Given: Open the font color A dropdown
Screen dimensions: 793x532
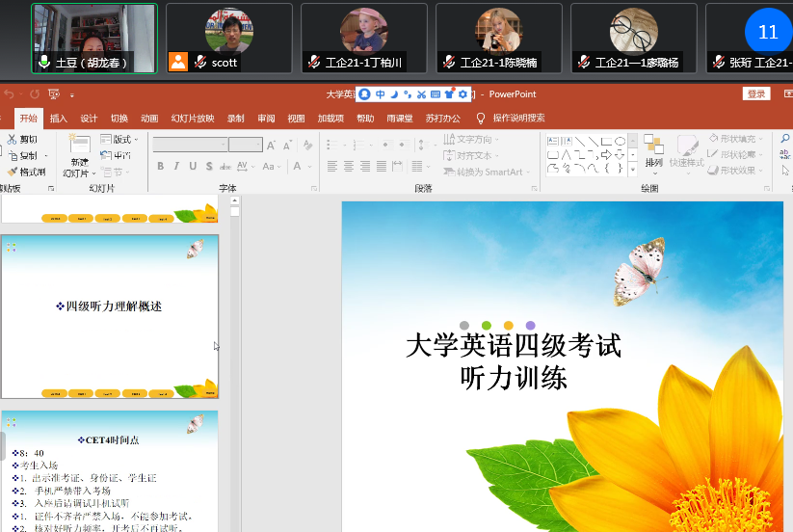Looking at the screenshot, I should [x=307, y=167].
